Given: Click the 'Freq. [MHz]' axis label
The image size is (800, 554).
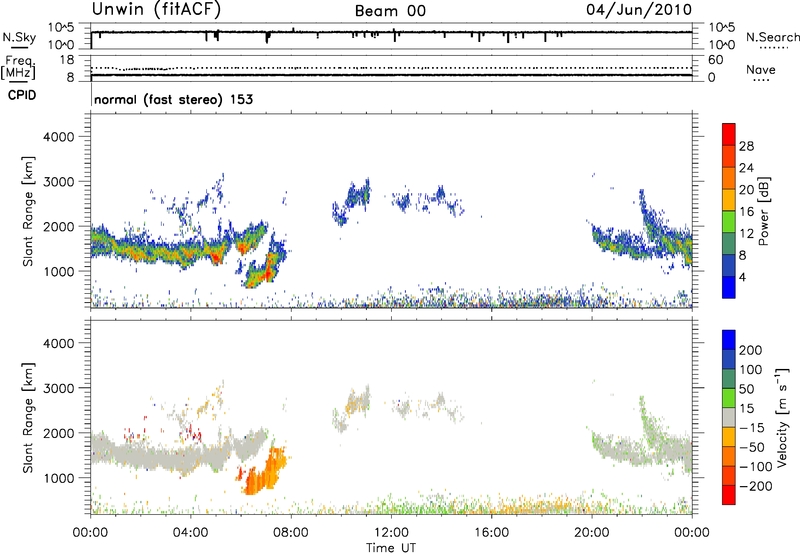Looking at the screenshot, I should 18,68.
